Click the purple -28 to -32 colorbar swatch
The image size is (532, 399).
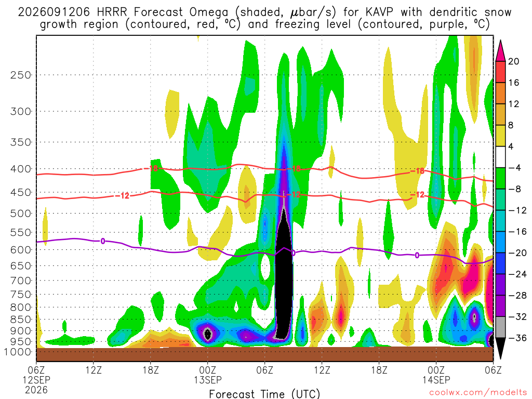click(500, 305)
